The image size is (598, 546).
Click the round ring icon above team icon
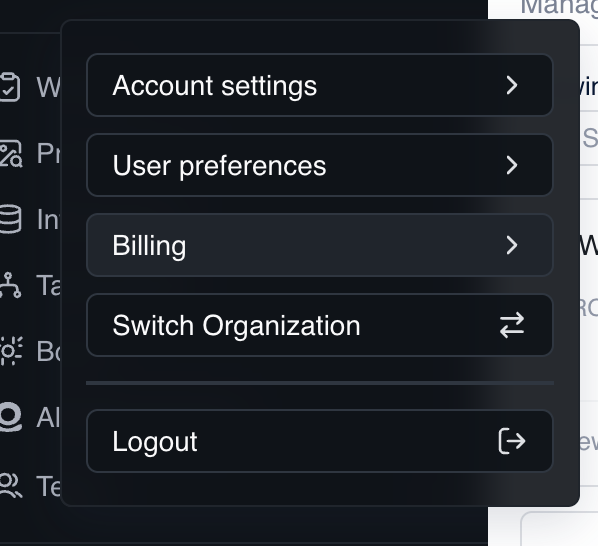[x=11, y=417]
